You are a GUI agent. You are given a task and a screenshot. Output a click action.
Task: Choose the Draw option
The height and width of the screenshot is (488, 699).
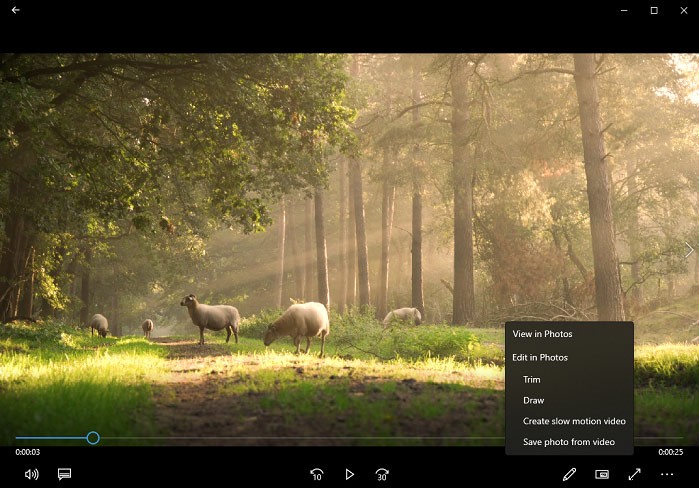pos(533,400)
